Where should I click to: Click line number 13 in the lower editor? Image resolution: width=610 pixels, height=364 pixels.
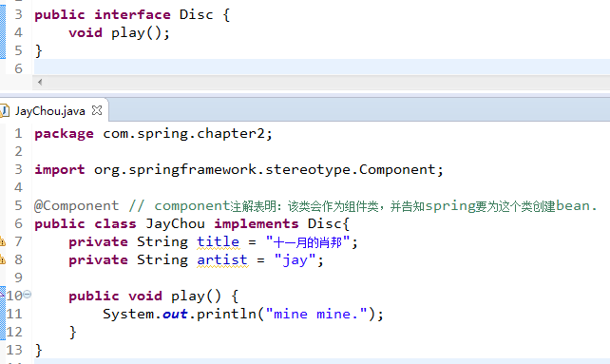click(x=14, y=350)
